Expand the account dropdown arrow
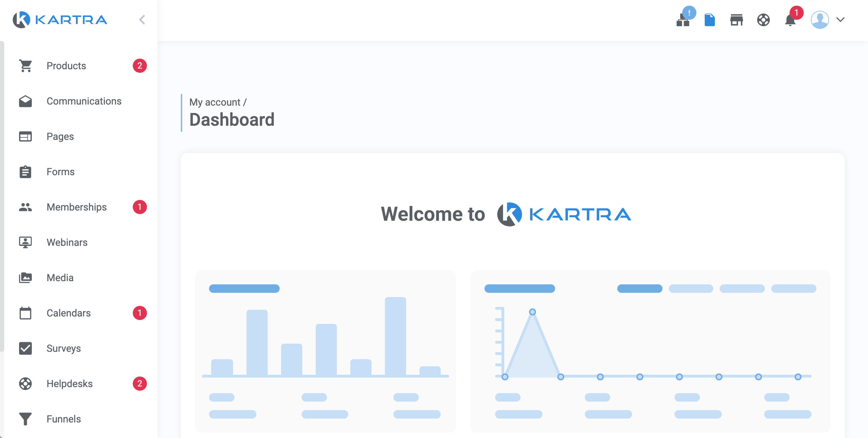 pyautogui.click(x=841, y=20)
